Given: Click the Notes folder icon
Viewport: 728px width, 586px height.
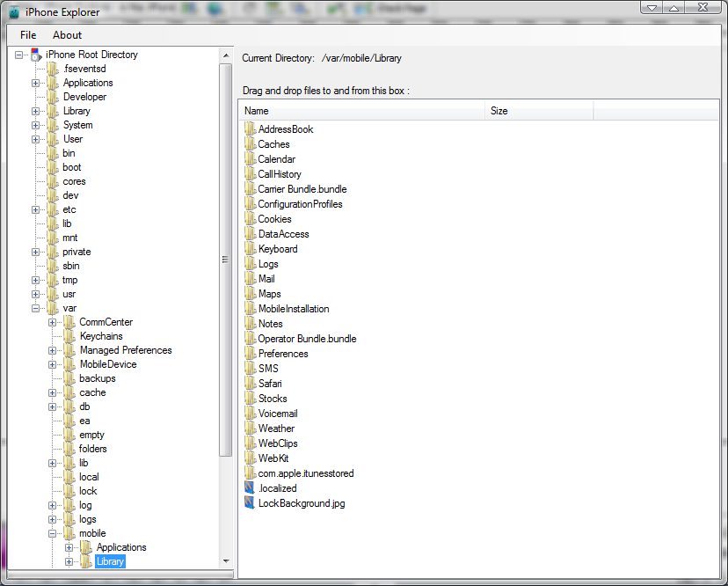Looking at the screenshot, I should 251,323.
